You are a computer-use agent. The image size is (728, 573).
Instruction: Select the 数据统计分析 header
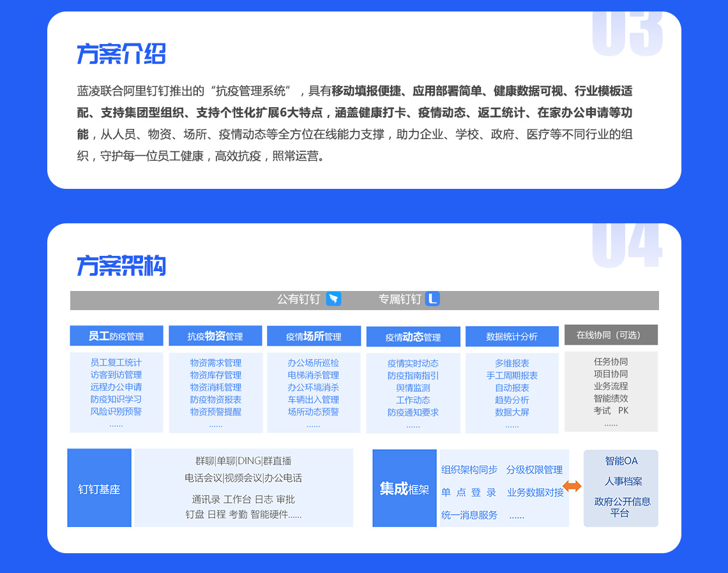pyautogui.click(x=512, y=336)
